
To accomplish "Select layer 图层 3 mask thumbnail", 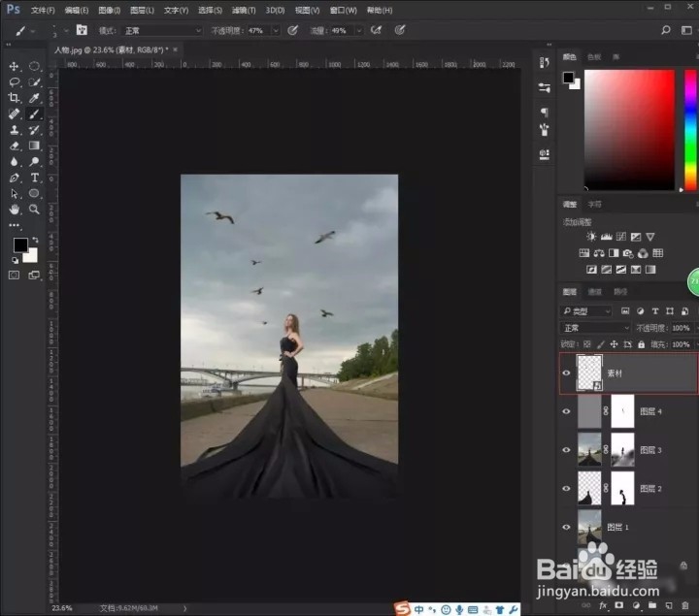I will pos(622,450).
